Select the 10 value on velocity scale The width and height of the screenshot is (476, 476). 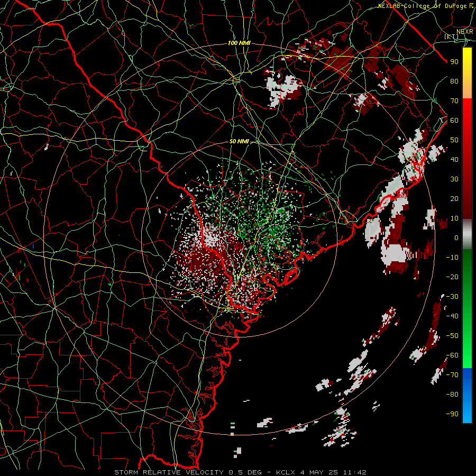pyautogui.click(x=454, y=218)
